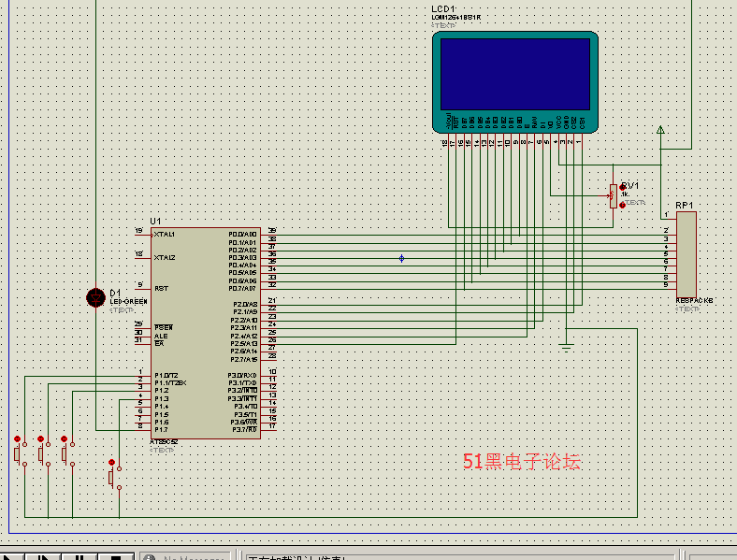Click the ALE pin label on U1
Viewport: 737px width, 560px height.
click(x=161, y=336)
